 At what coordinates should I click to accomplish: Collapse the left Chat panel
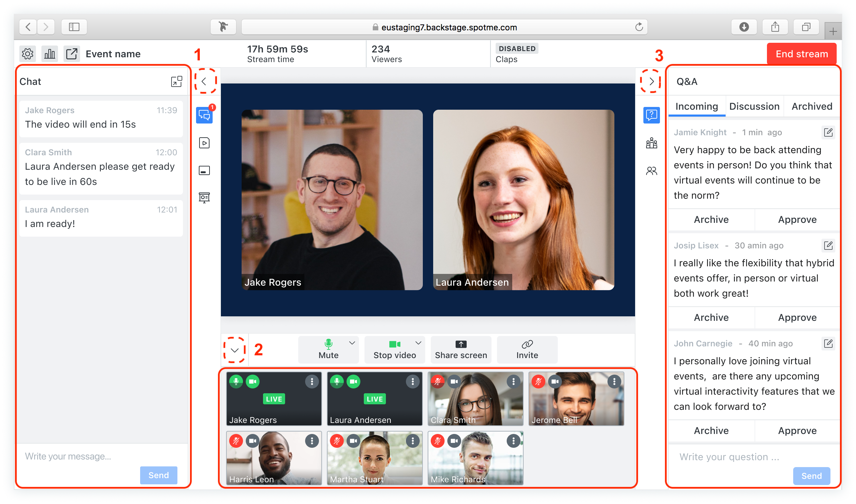204,81
